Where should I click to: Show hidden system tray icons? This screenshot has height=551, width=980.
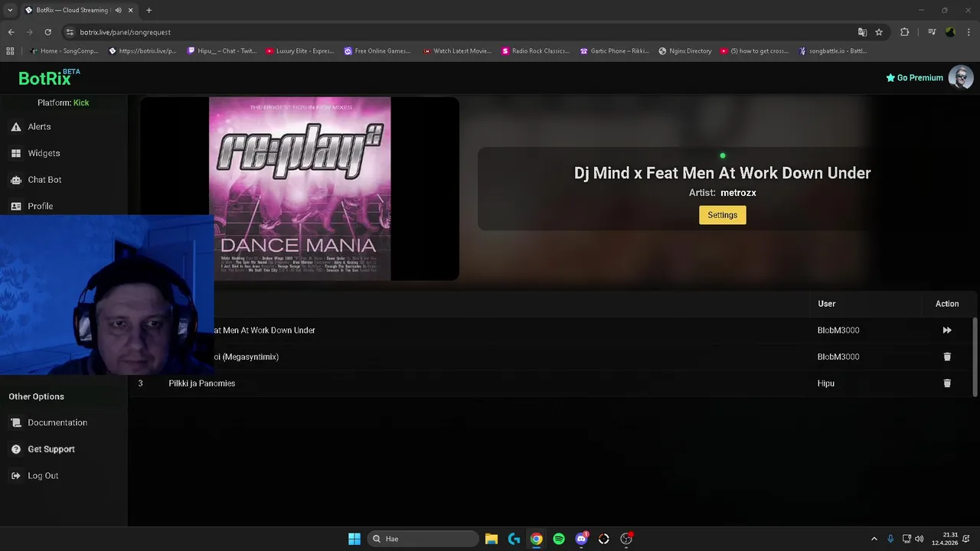coord(874,539)
